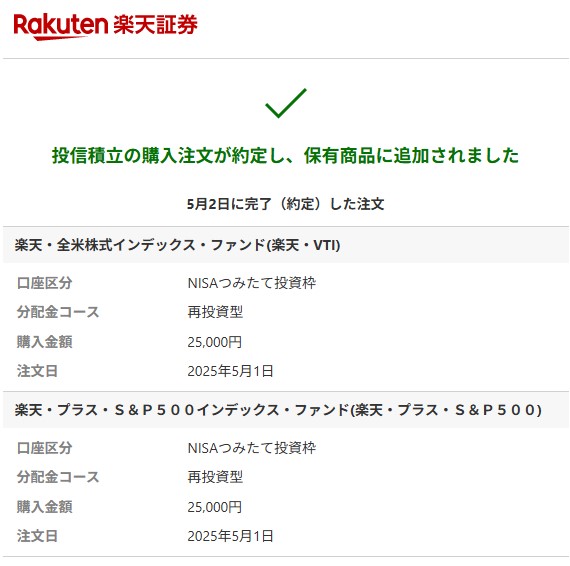
Task: Select the 2025年5月1日 date for 楽天・VTI
Action: [230, 371]
